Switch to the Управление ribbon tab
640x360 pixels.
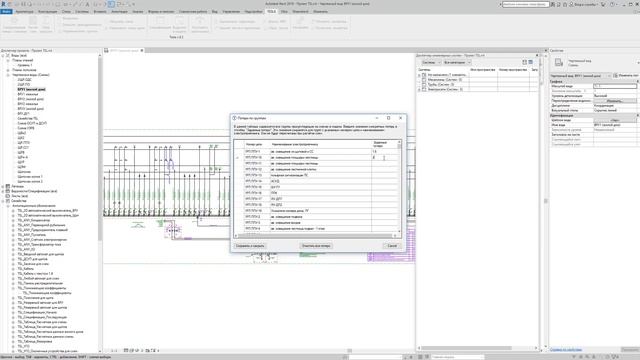[231, 12]
